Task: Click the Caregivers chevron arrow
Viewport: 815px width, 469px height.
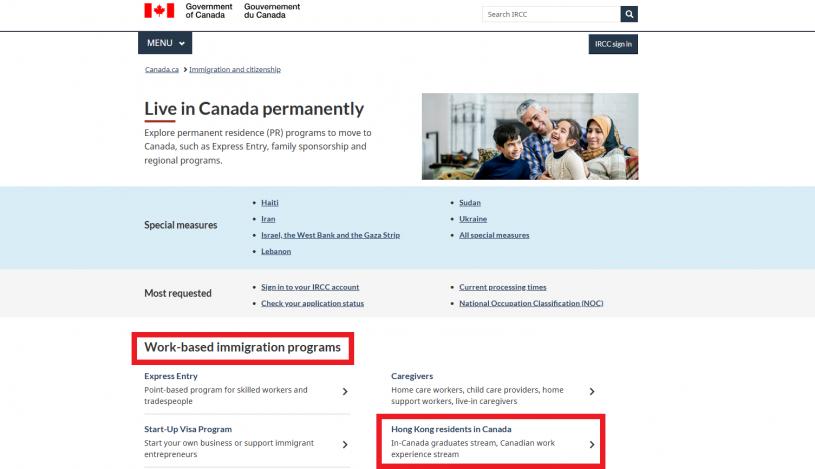Action: click(x=591, y=392)
